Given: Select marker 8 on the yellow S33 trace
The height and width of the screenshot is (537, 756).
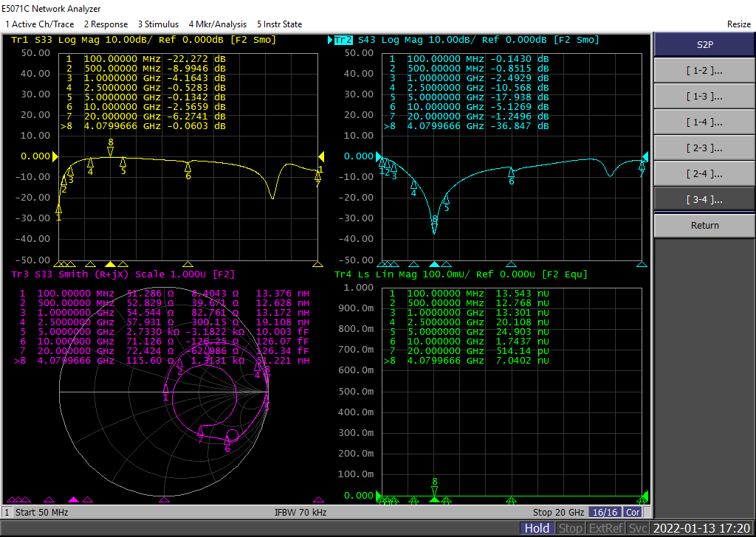Looking at the screenshot, I should 111,150.
